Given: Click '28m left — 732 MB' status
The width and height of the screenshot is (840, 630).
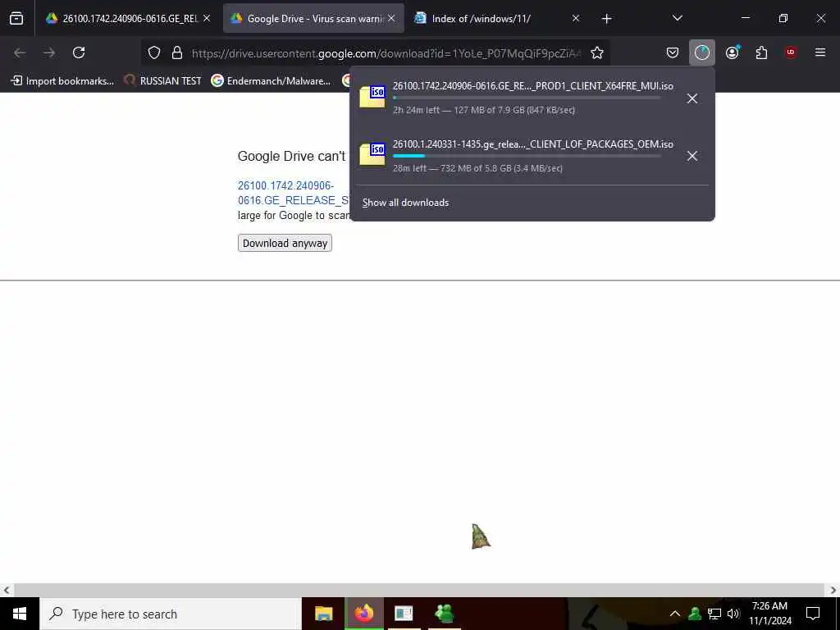Looking at the screenshot, I should click(478, 168).
